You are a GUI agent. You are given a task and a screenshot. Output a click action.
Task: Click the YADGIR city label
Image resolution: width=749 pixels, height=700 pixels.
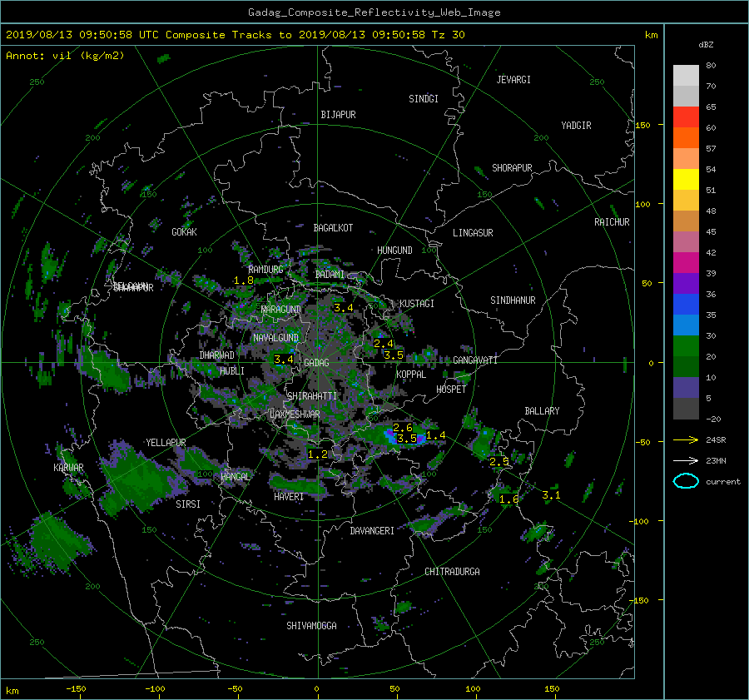coord(576,126)
